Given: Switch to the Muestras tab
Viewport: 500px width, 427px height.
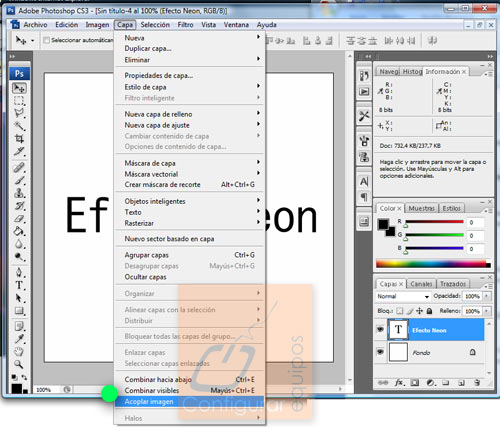Looking at the screenshot, I should (421, 208).
